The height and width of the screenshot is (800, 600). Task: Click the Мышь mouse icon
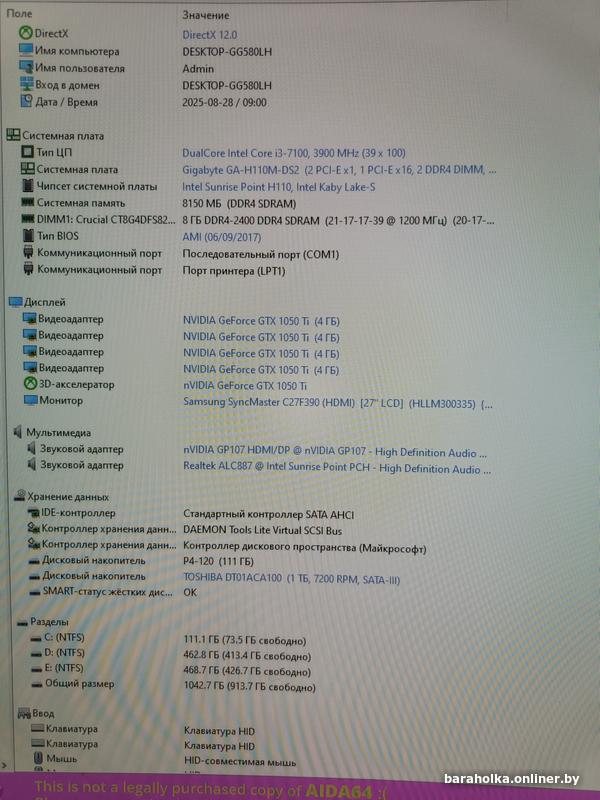(38, 758)
